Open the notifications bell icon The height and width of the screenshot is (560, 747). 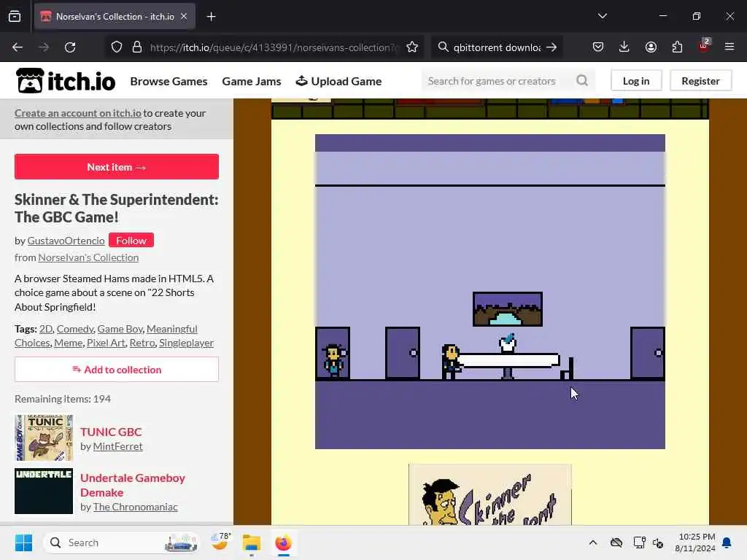pyautogui.click(x=727, y=542)
